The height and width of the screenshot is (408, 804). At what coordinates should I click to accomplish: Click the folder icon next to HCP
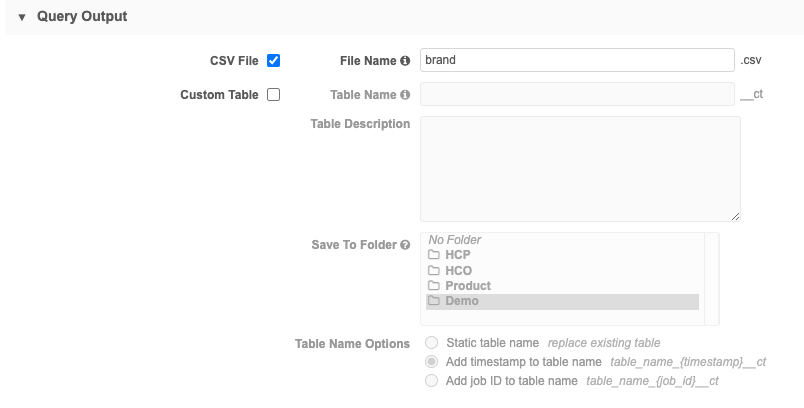(x=434, y=255)
